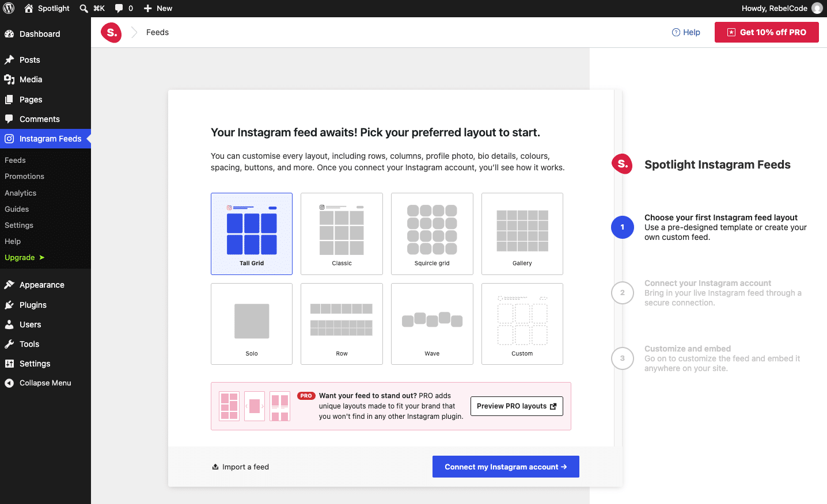This screenshot has width=827, height=504.
Task: Open Analytics submenu item
Action: (20, 193)
